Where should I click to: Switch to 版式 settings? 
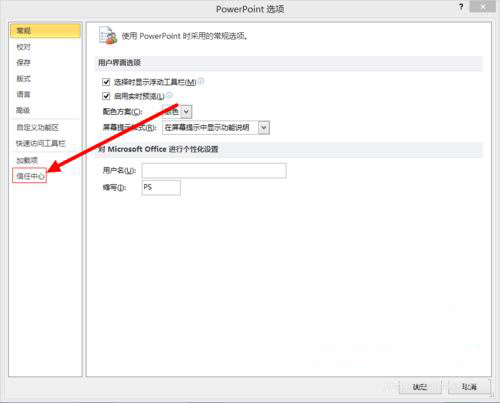coord(23,78)
